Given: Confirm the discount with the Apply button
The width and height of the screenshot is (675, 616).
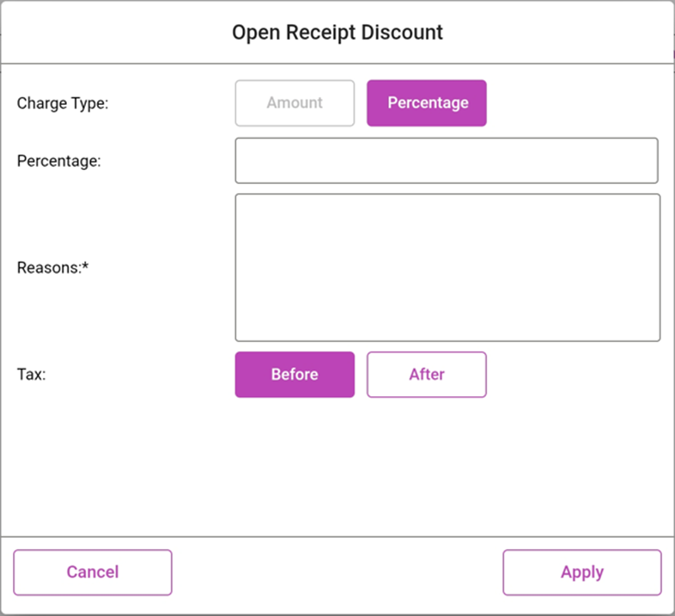Looking at the screenshot, I should [x=582, y=572].
